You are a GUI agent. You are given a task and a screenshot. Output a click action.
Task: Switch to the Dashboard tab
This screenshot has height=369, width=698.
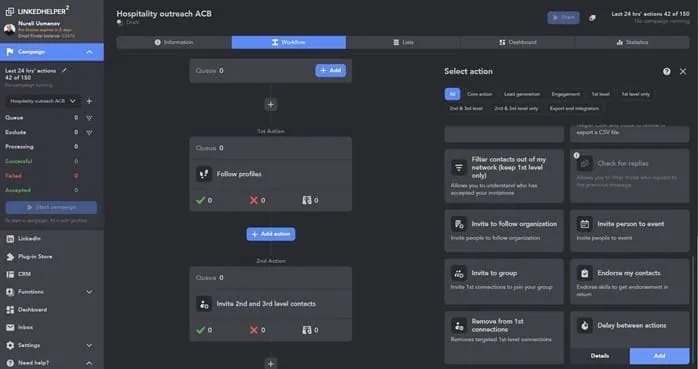tap(518, 42)
